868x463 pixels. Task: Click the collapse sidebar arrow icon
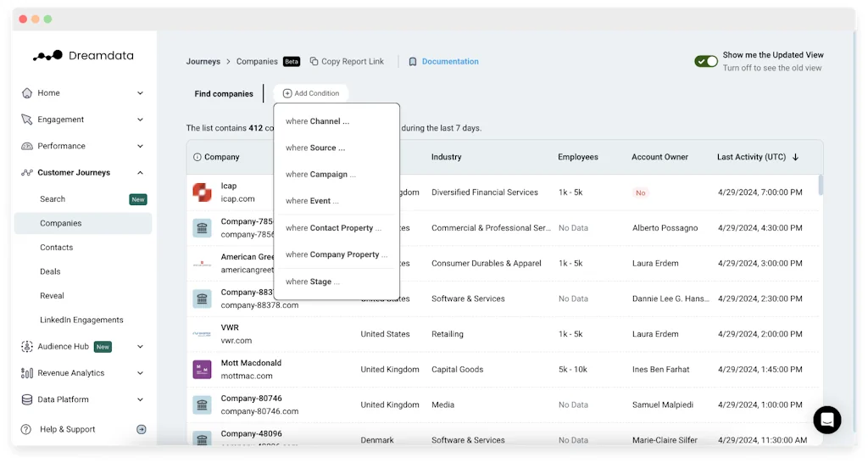[142, 429]
